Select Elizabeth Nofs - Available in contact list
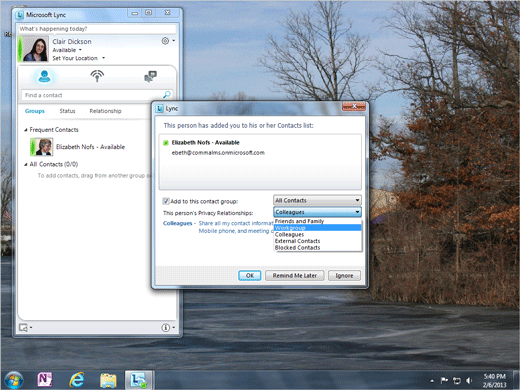Screen dimensions: 520x390 [90, 147]
